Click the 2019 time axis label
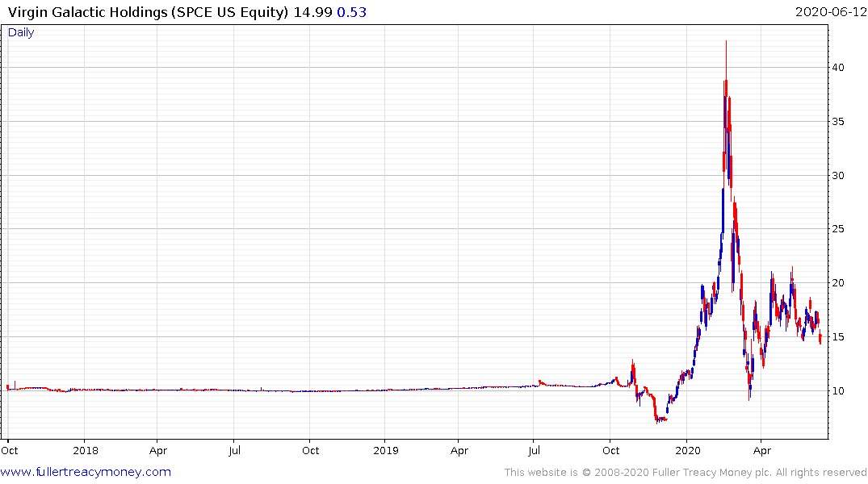 tap(386, 451)
